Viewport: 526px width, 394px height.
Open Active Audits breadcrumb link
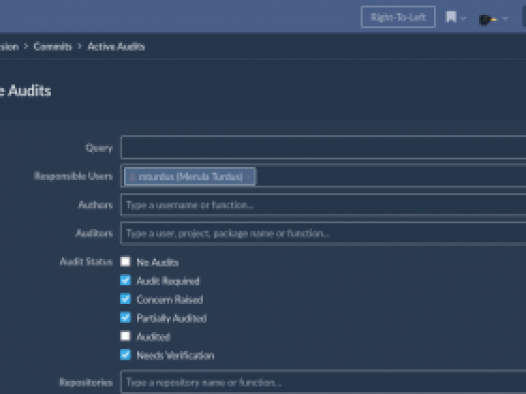[x=116, y=47]
